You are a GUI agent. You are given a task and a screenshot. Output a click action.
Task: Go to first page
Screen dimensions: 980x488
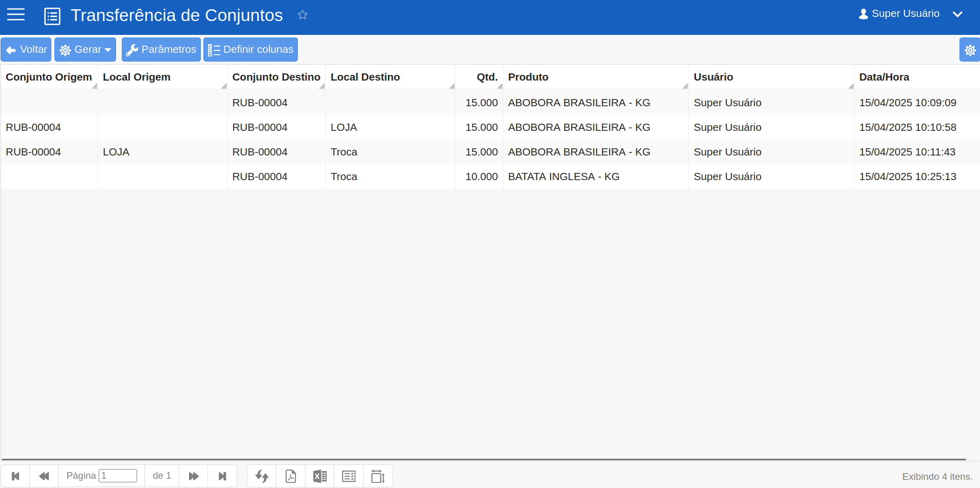point(15,476)
